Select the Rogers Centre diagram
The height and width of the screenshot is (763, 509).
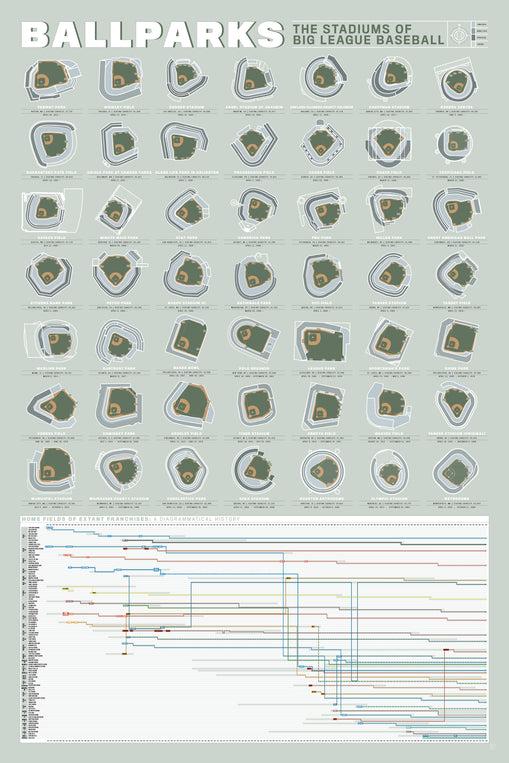point(456,79)
